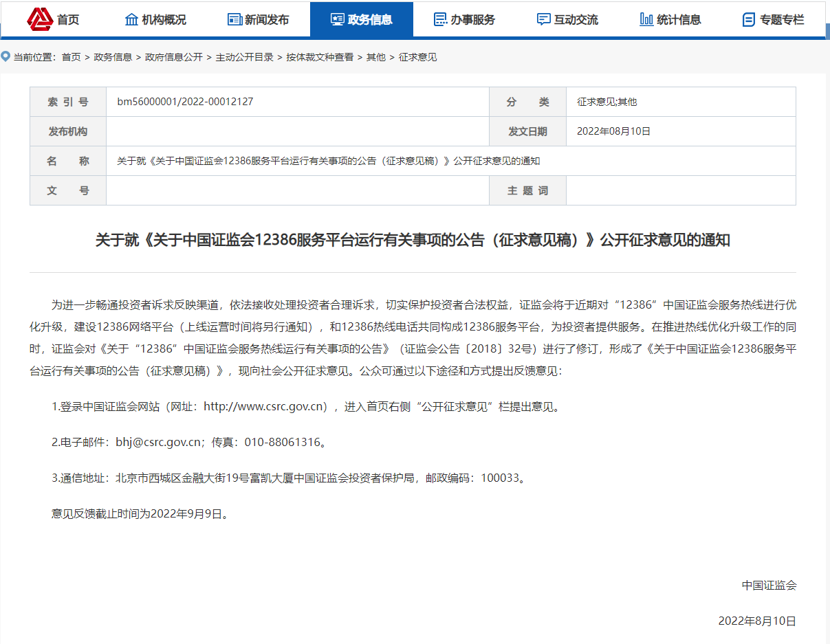830x644 pixels.
Task: Click the newspaper icon beside 新闻发布
Action: click(x=234, y=19)
